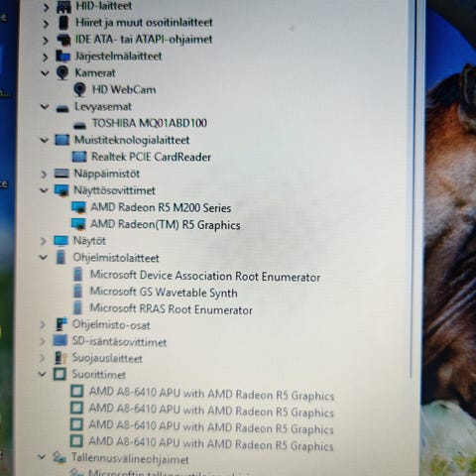Click the mouse icon beside Hiiret
476x476 pixels.
(63, 23)
